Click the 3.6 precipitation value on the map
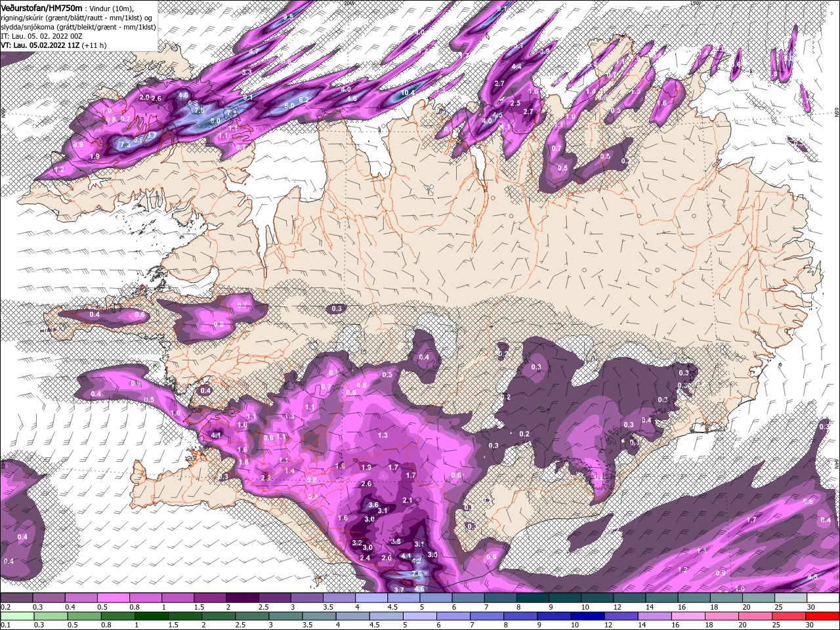The height and width of the screenshot is (630, 840). [373, 505]
